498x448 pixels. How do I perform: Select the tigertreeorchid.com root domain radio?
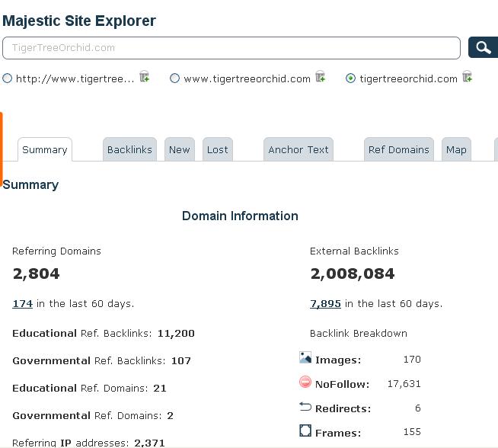tap(350, 78)
